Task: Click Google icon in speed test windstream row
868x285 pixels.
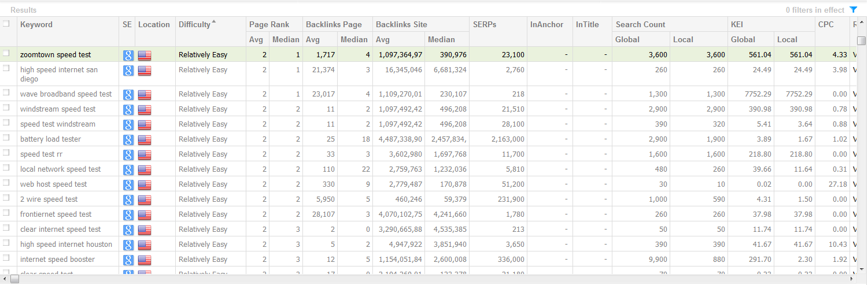Action: pyautogui.click(x=128, y=125)
